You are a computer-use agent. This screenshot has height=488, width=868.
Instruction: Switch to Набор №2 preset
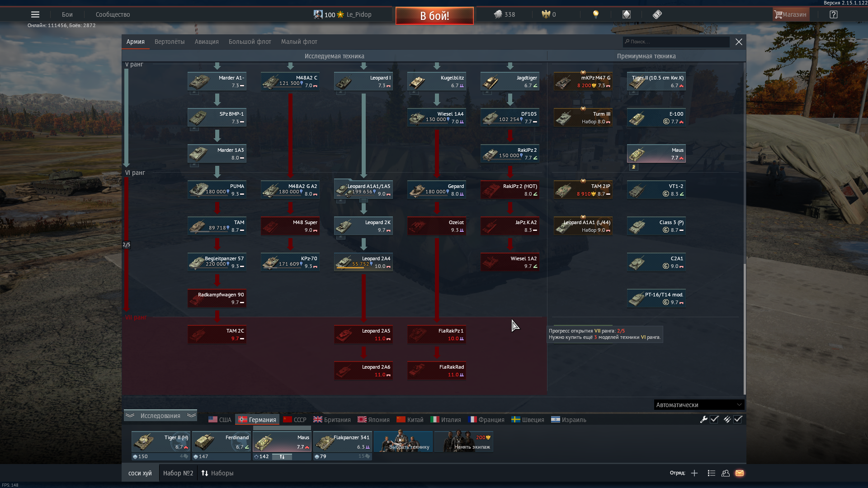(x=178, y=473)
